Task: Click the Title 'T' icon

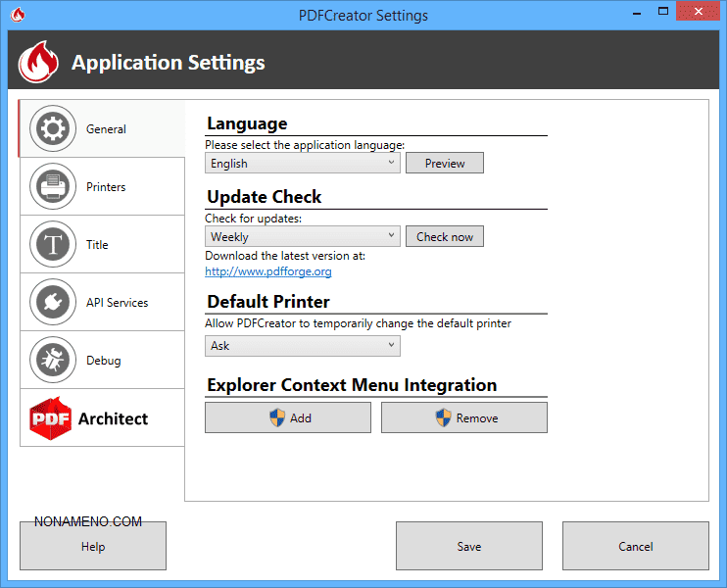Action: (53, 244)
